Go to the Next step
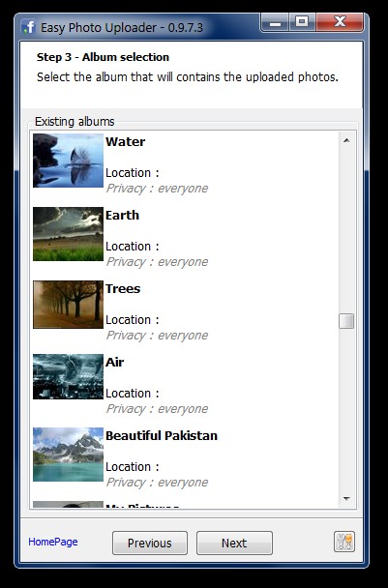 tap(234, 543)
